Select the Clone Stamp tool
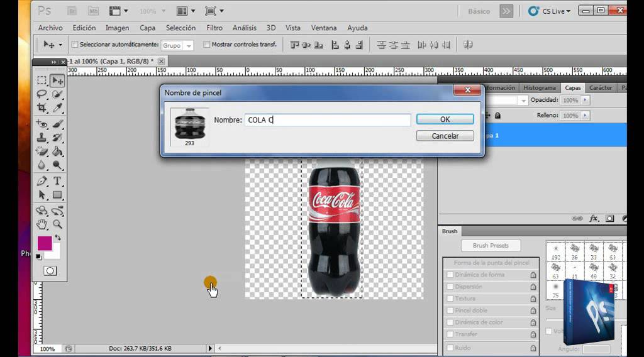Screen dimensions: 644x357 (x=42, y=138)
